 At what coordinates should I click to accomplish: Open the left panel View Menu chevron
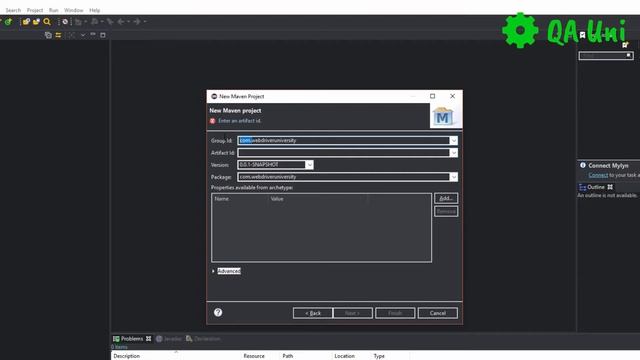pyautogui.click(x=83, y=35)
